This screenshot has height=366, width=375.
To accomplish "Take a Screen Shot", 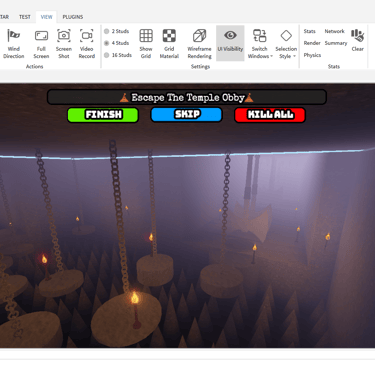I will pos(64,44).
